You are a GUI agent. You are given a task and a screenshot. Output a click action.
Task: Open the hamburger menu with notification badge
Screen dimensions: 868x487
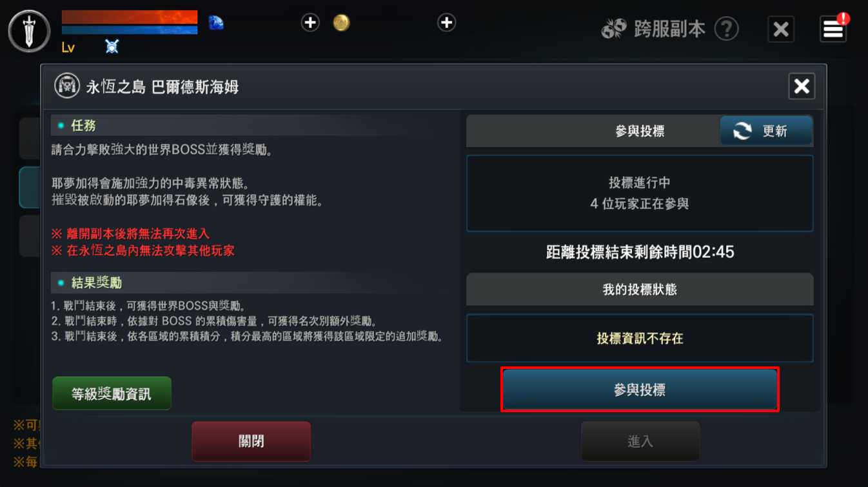coord(834,28)
